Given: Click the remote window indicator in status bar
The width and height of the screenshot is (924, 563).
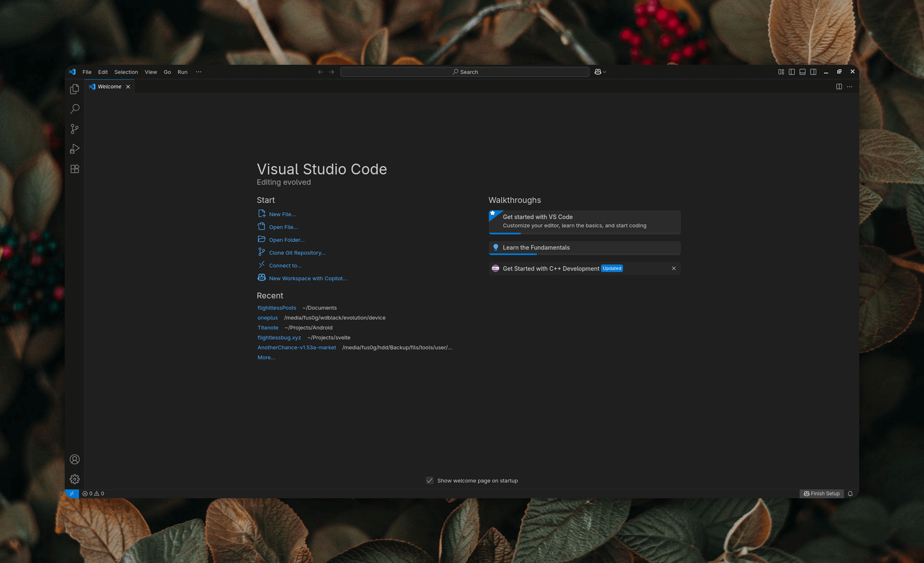Looking at the screenshot, I should tap(72, 494).
